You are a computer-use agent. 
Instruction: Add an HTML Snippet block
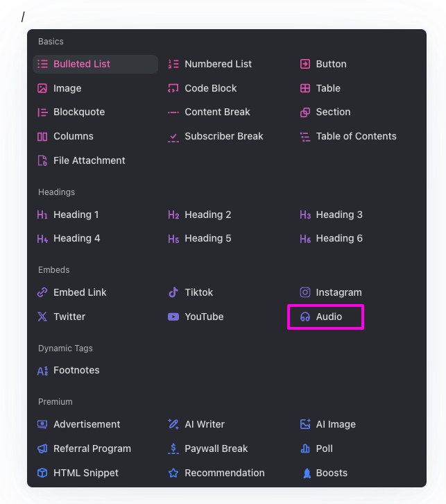coord(85,473)
